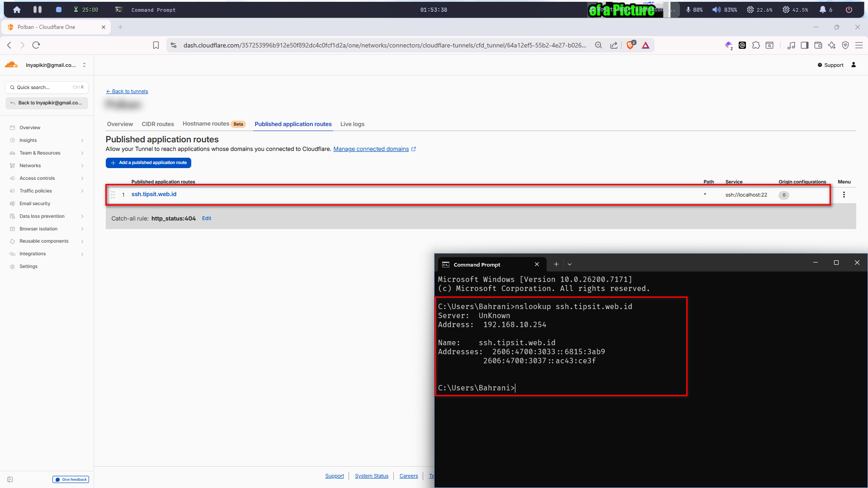This screenshot has height=488, width=868.
Task: Switch to the Hostname routes Beta tab
Action: 214,124
